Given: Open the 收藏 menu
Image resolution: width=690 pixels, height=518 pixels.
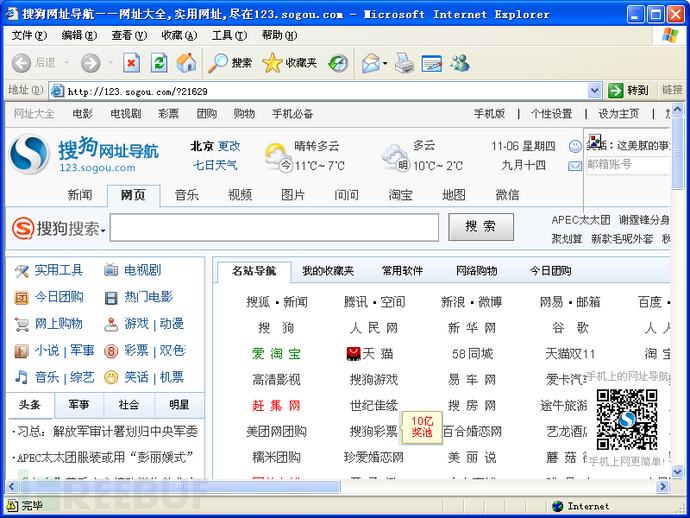Looking at the screenshot, I should [x=179, y=35].
